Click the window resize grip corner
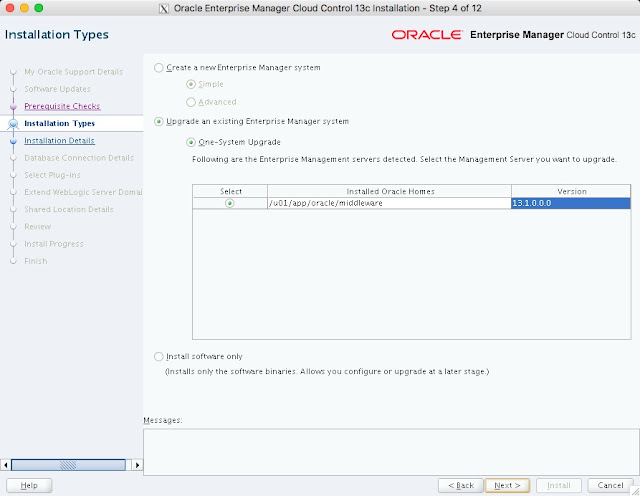This screenshot has height=496, width=640. tap(635, 491)
